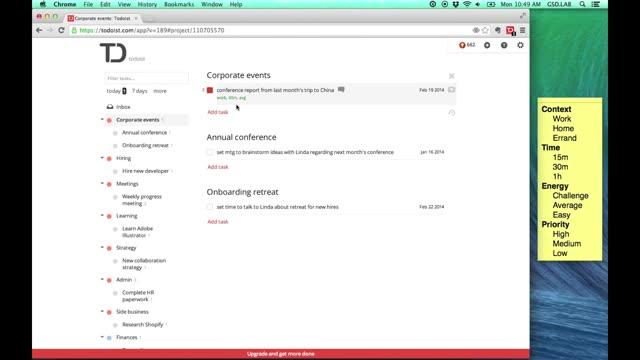This screenshot has width=640, height=360.
Task: Open Complete HR paperwork project
Action: 138,296
